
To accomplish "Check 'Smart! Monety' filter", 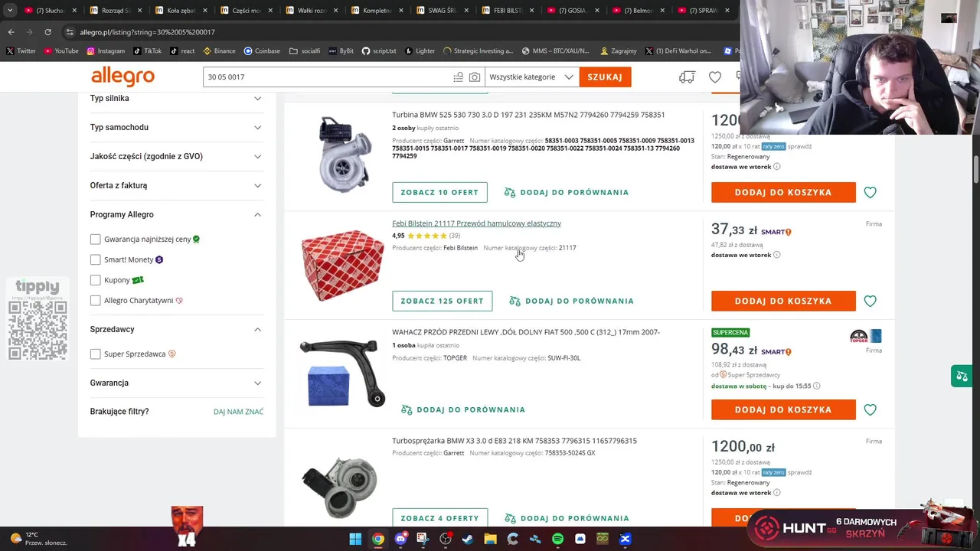I will point(95,259).
